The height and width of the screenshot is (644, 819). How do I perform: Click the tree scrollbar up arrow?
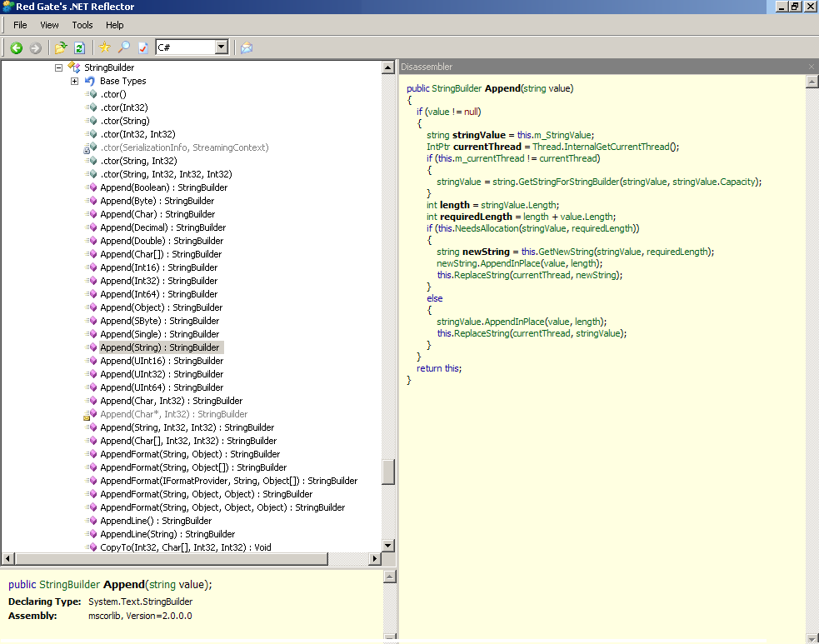tap(388, 67)
